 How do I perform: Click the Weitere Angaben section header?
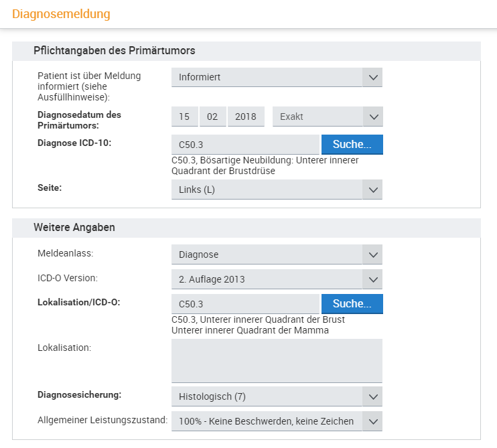(74, 228)
